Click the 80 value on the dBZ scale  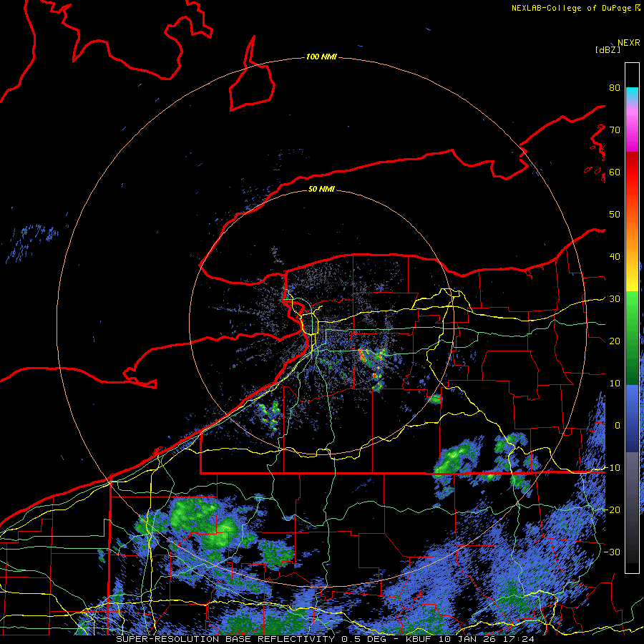(615, 88)
